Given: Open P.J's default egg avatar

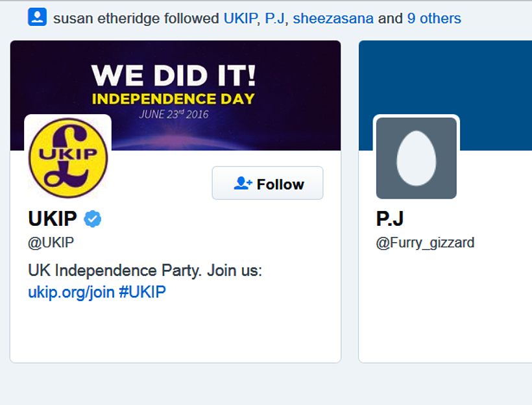Looking at the screenshot, I should pyautogui.click(x=417, y=158).
